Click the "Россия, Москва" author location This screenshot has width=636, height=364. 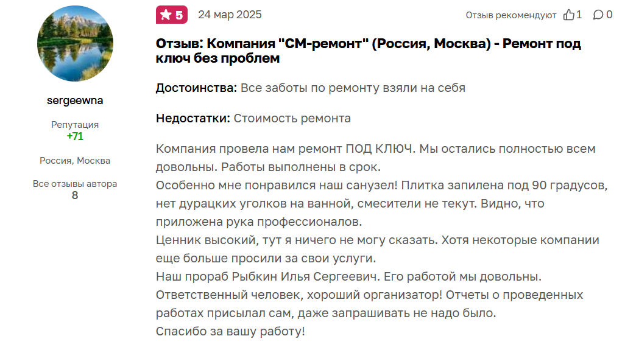[75, 161]
